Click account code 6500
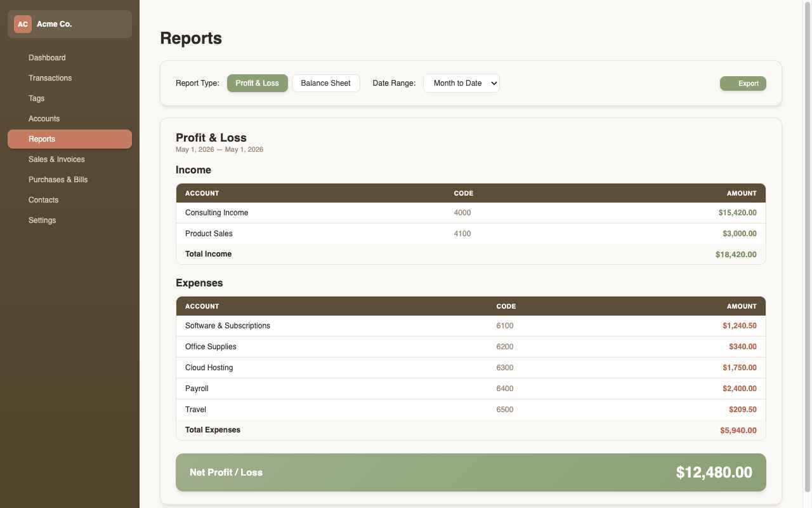 505,410
